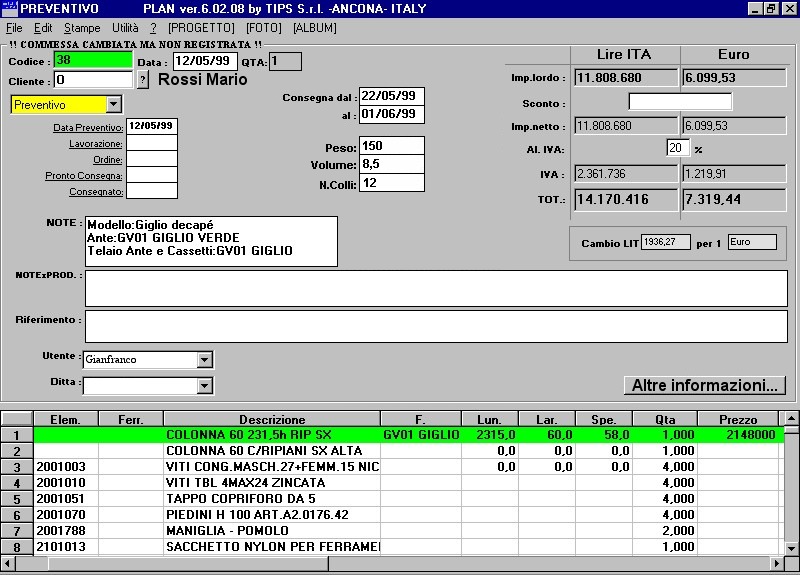The width and height of the screenshot is (800, 575).
Task: Click the Consegna al field 01/06/99
Action: (391, 114)
